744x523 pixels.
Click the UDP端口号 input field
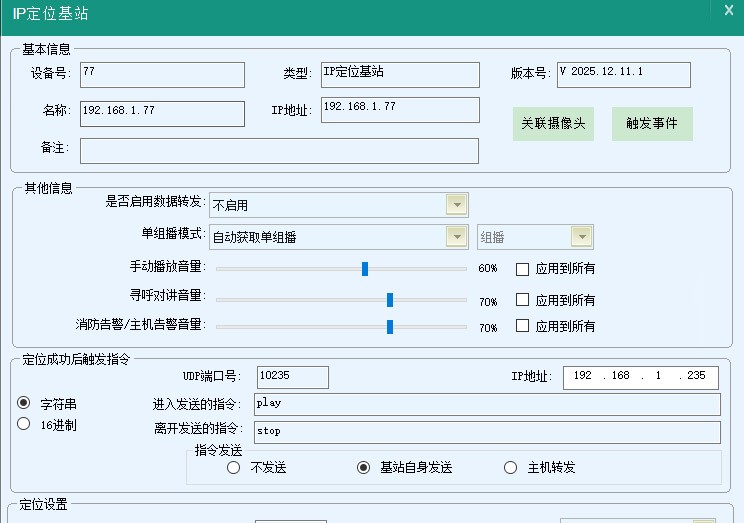coord(292,377)
